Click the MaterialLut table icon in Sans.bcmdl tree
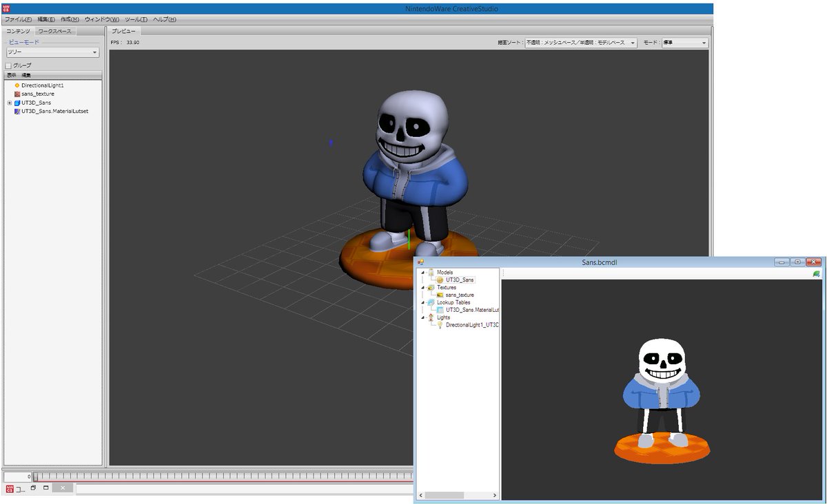827x504 pixels. pos(440,310)
